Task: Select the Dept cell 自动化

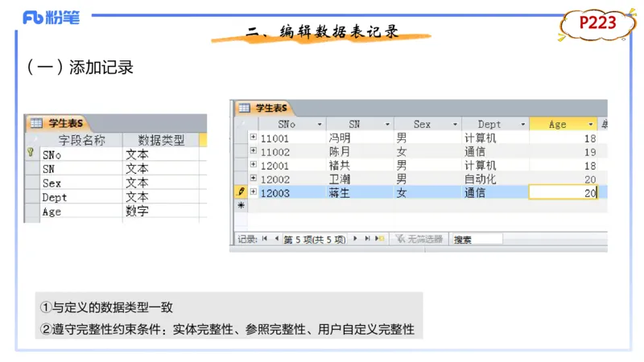Action: click(x=495, y=179)
